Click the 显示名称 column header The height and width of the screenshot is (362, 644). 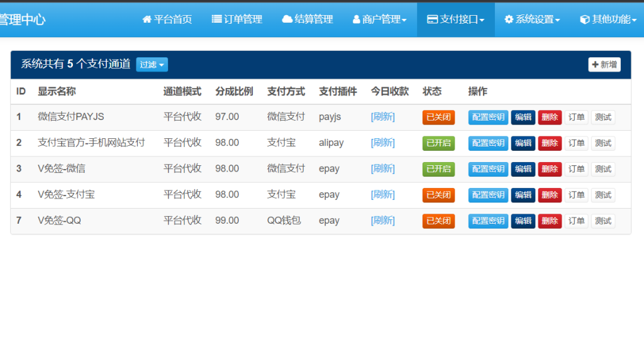pyautogui.click(x=57, y=91)
